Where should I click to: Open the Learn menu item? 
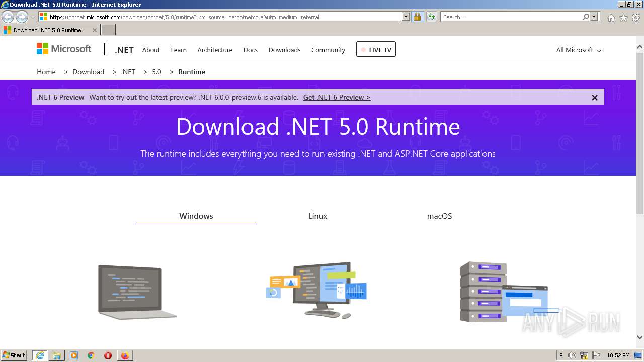[x=179, y=50]
